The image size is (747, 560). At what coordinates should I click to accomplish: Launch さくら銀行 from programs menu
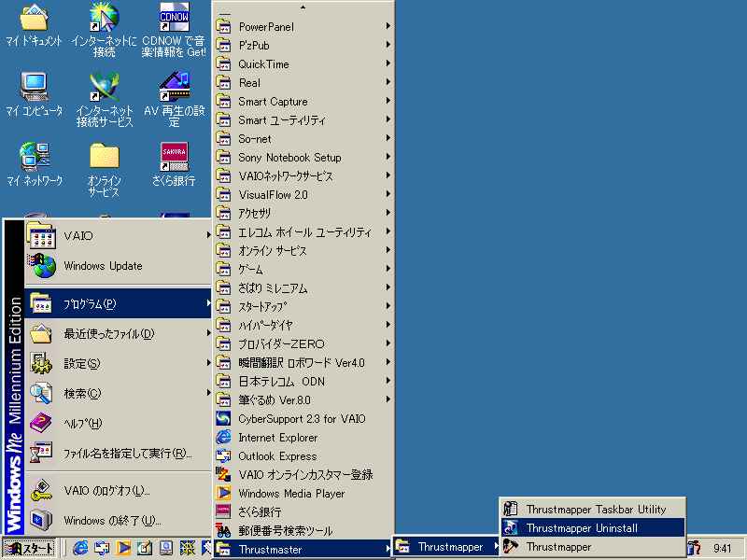(303, 511)
